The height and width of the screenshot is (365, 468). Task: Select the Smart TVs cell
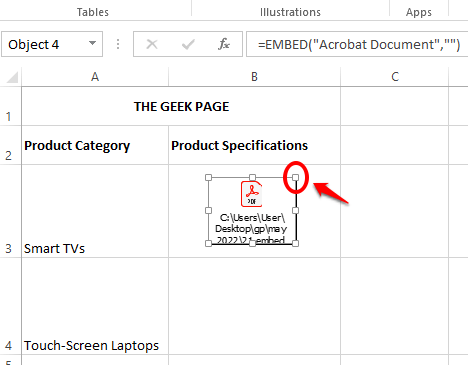(95, 211)
